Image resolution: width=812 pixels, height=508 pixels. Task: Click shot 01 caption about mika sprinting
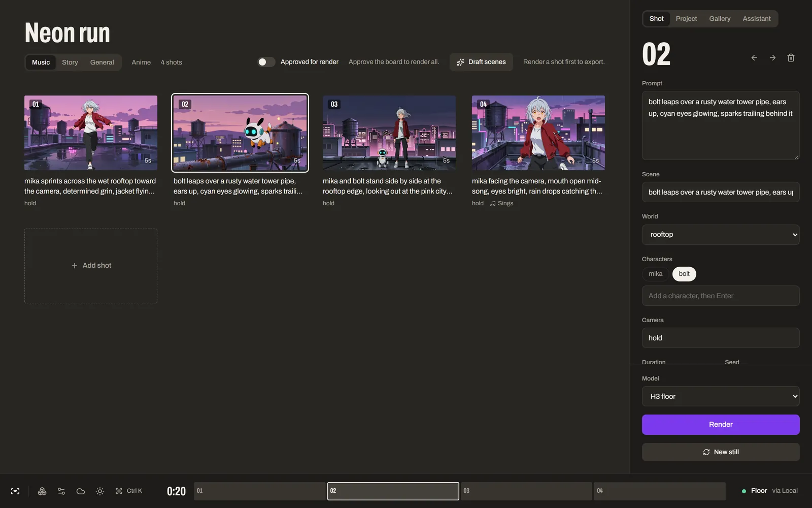(90, 186)
